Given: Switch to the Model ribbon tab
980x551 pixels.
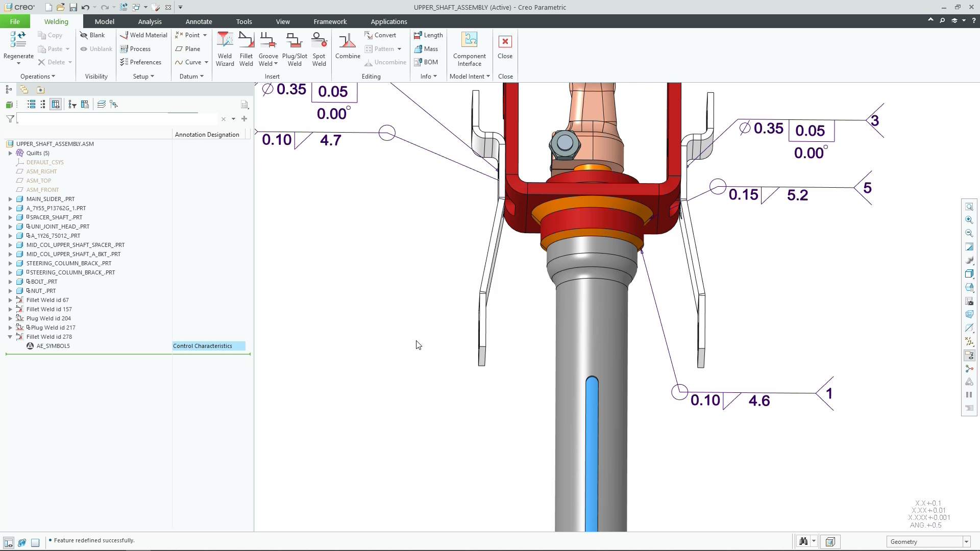Looking at the screenshot, I should [104, 21].
